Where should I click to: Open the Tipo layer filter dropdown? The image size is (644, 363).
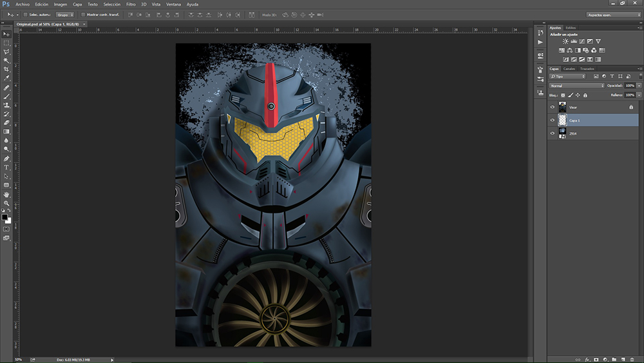click(567, 77)
